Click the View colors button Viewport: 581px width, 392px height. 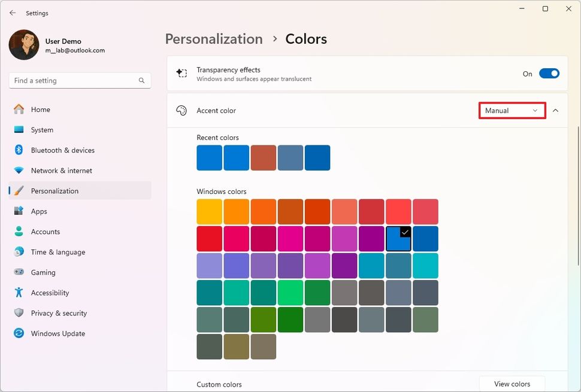click(x=512, y=384)
